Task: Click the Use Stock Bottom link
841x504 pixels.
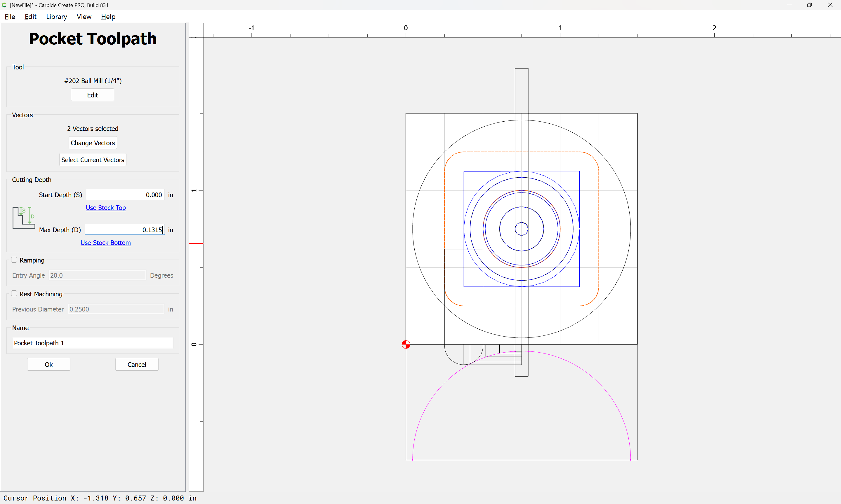Action: tap(105, 242)
